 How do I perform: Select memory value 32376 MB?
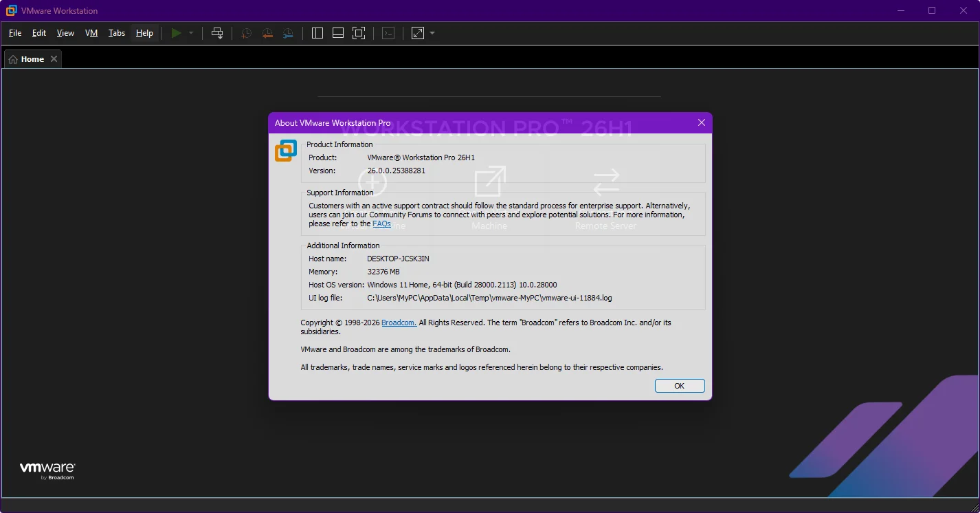383,272
